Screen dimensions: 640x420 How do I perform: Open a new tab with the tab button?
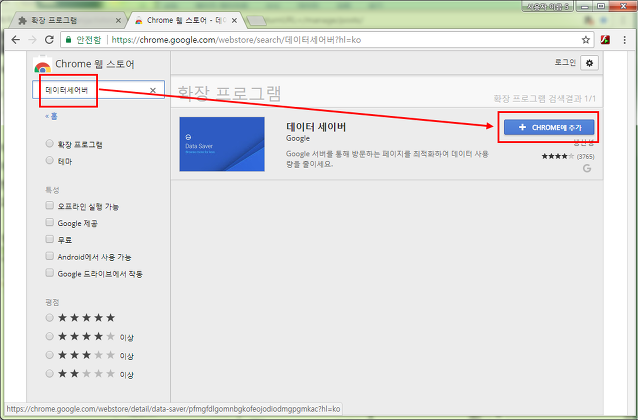click(257, 20)
